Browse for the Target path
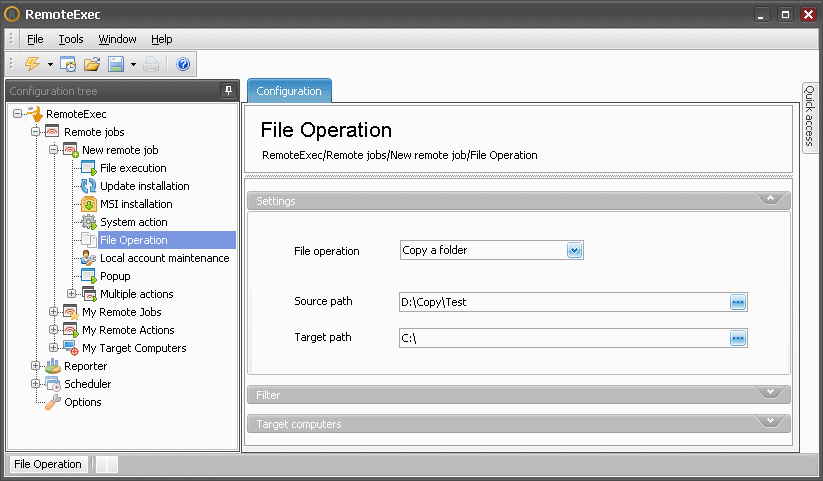 coord(738,338)
